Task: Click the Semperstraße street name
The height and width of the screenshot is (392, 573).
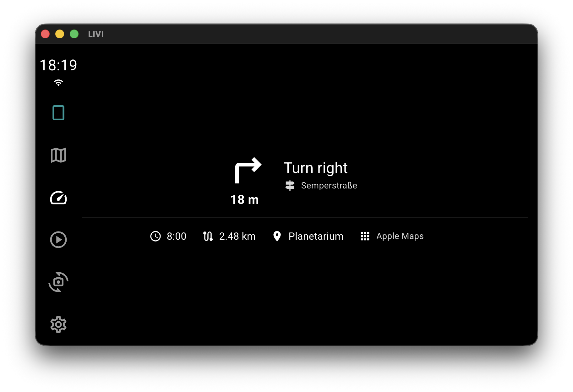Action: tap(329, 186)
